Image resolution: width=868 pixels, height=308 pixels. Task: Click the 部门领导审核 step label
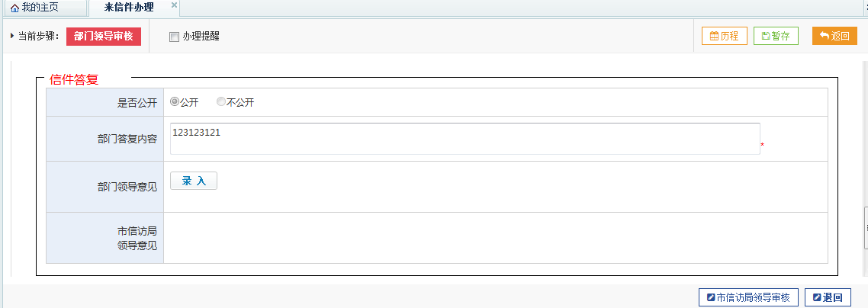pos(104,37)
